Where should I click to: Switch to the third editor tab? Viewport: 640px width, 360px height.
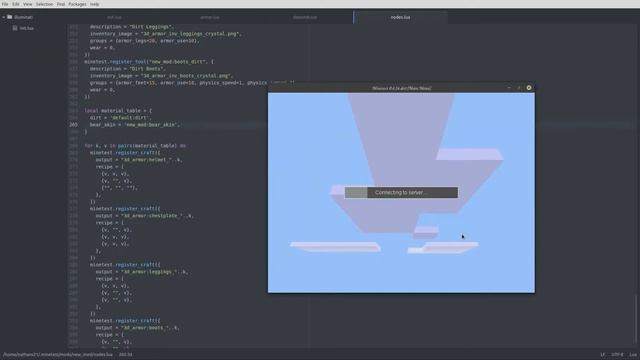305,18
